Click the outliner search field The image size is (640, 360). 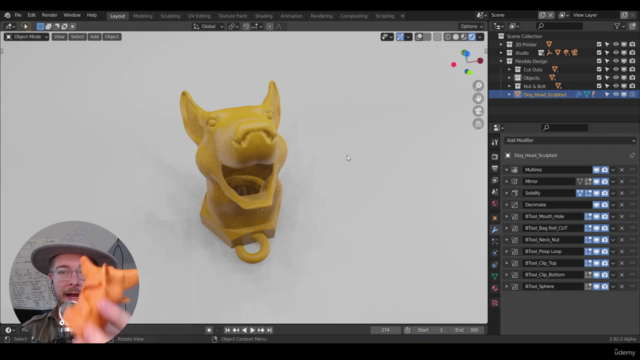(x=559, y=26)
